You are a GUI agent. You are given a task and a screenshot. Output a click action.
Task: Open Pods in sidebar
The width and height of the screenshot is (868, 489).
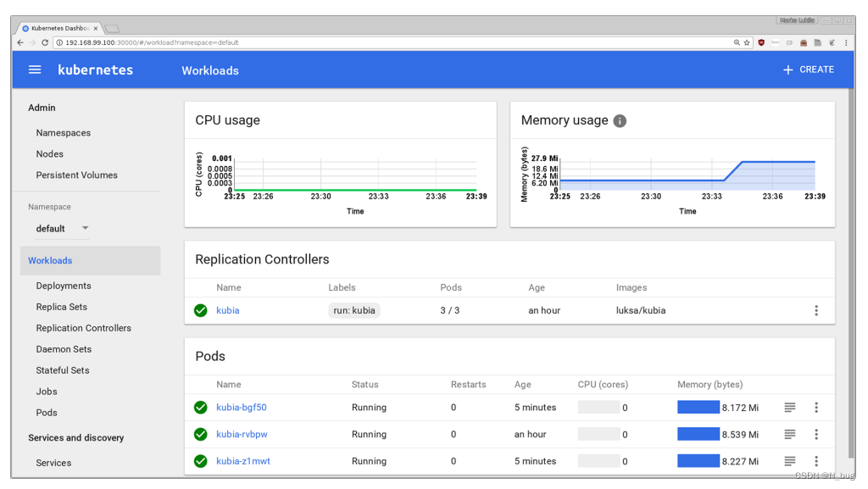pyautogui.click(x=47, y=413)
